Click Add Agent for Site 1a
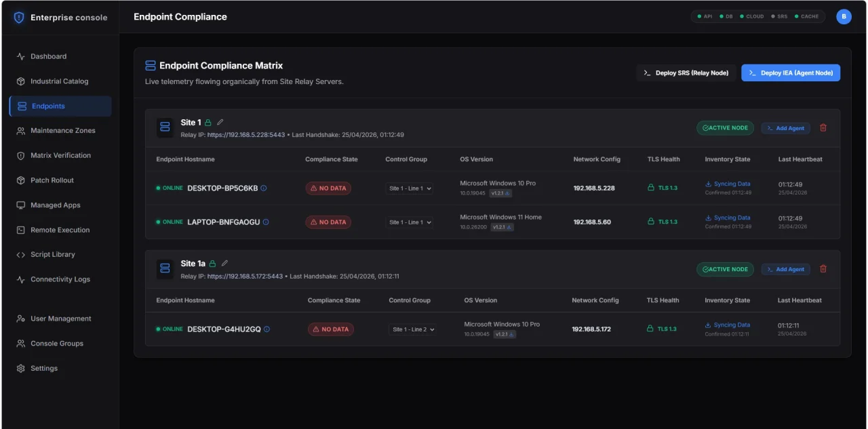The width and height of the screenshot is (868, 429). (x=785, y=269)
